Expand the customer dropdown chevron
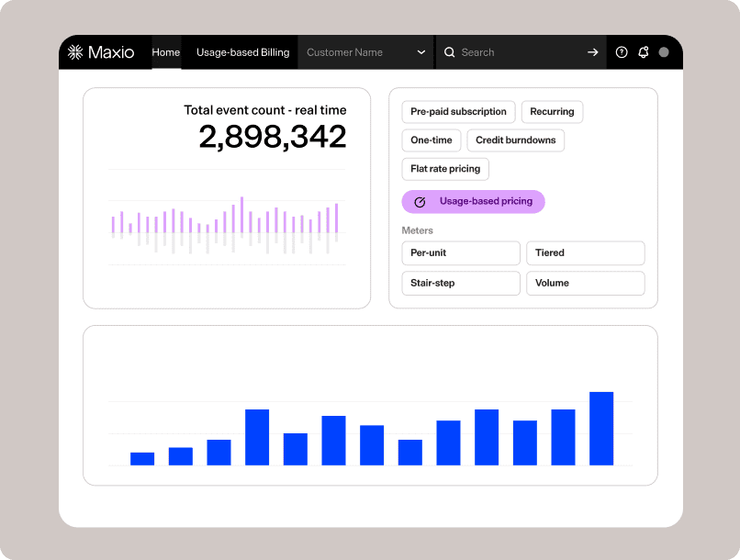 coord(421,52)
